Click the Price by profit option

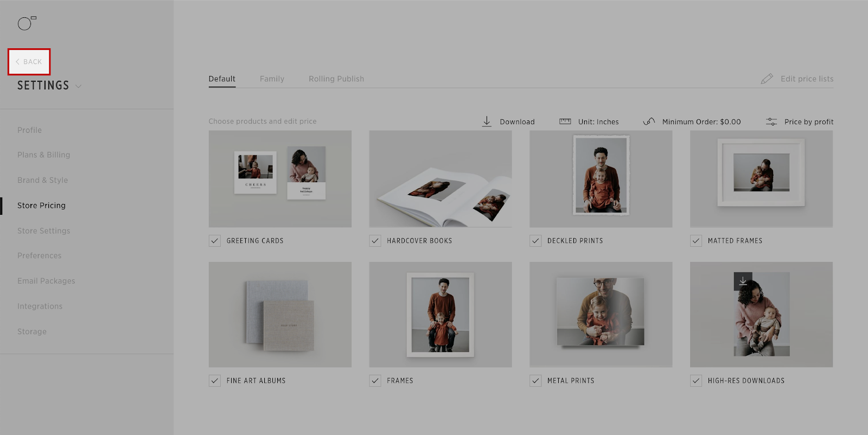point(809,122)
